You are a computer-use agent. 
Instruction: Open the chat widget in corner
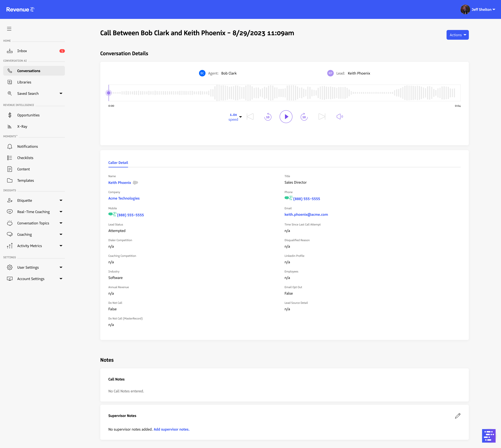pyautogui.click(x=488, y=436)
